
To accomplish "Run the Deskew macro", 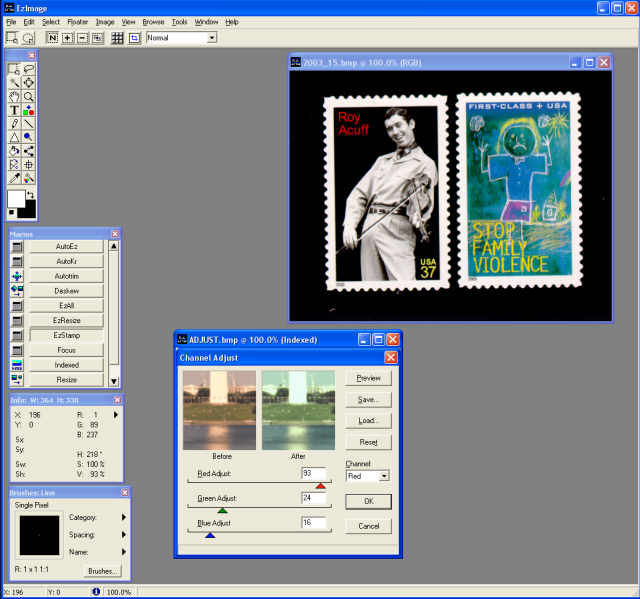I will [67, 291].
